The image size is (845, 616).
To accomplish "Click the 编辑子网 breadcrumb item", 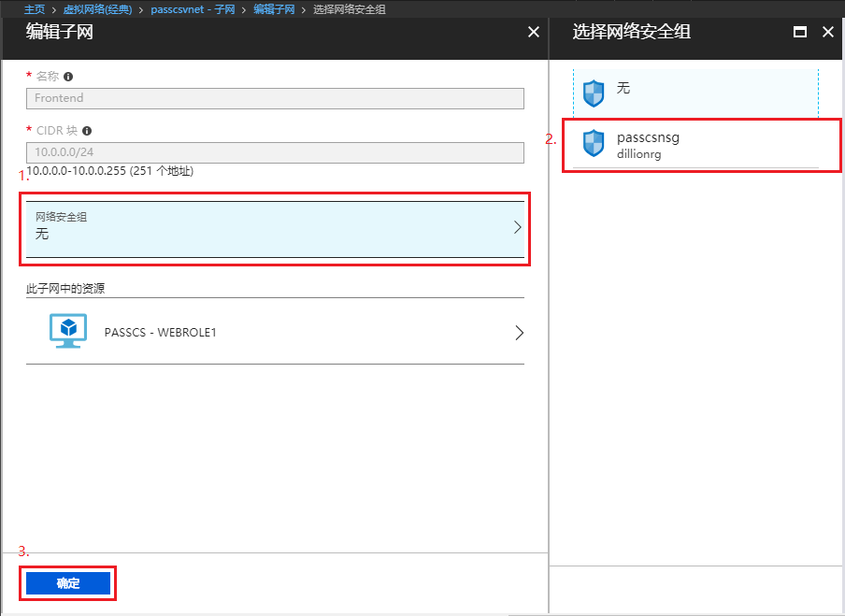I will [274, 9].
